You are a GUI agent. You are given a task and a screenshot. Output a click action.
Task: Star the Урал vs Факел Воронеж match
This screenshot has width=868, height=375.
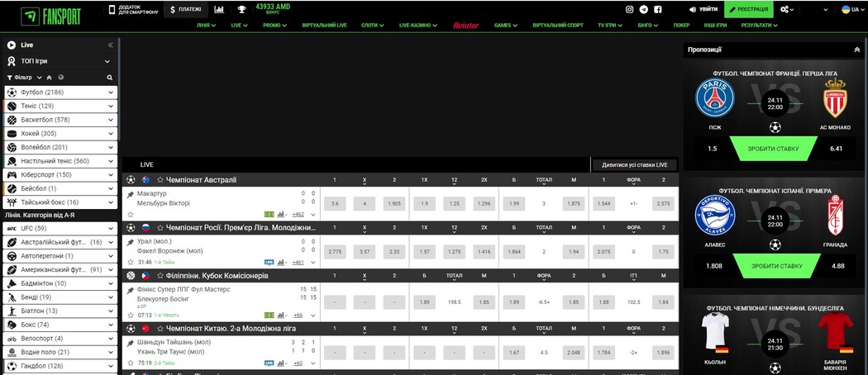(x=130, y=262)
